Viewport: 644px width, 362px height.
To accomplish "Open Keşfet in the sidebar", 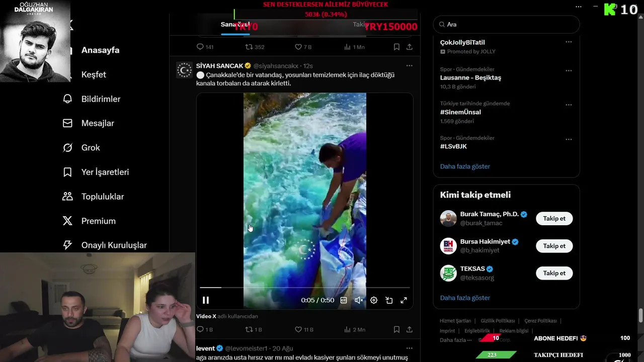I will click(x=94, y=74).
